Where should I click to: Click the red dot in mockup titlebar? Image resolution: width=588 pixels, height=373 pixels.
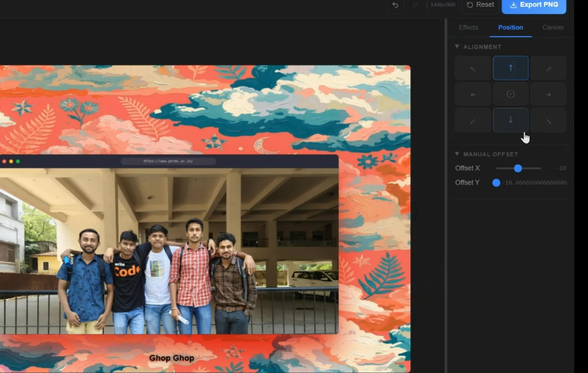pyautogui.click(x=4, y=161)
